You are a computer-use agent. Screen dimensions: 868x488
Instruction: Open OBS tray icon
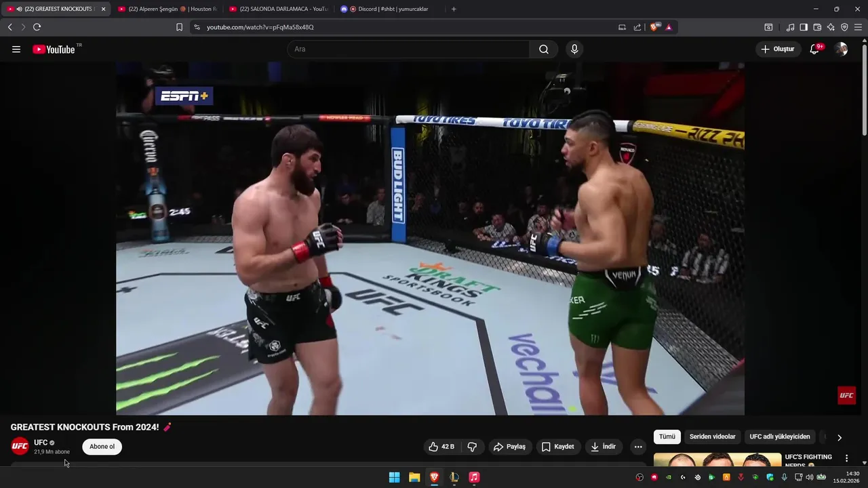639,477
